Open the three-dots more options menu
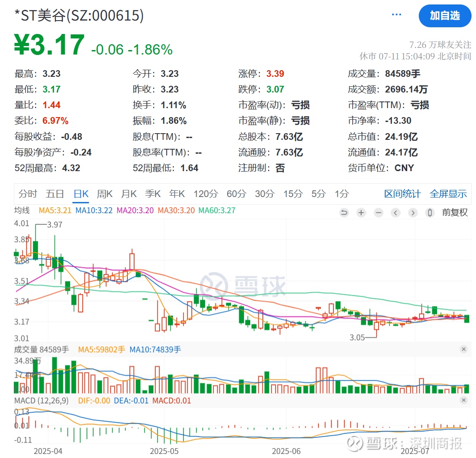The height and width of the screenshot is (458, 476). pyautogui.click(x=396, y=15)
